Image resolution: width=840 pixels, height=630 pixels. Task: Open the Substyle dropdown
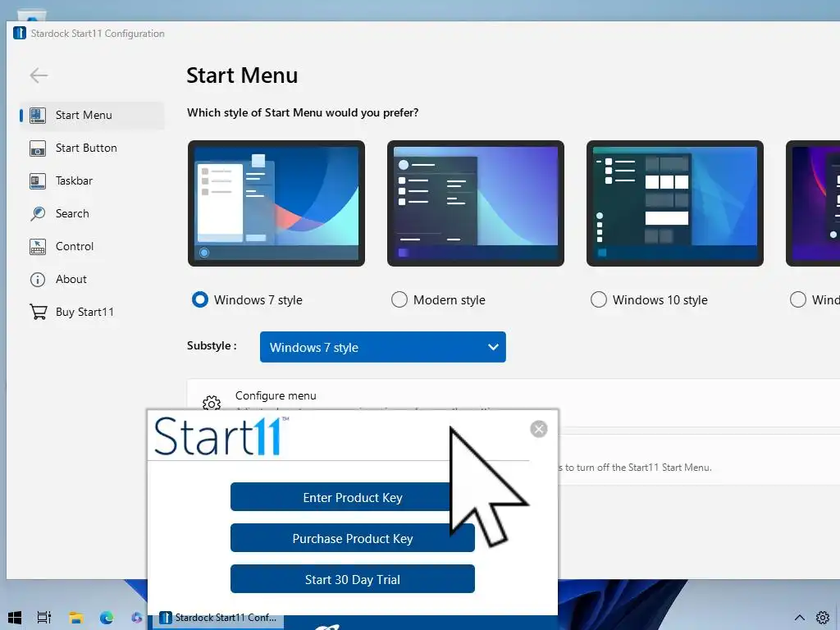click(x=382, y=347)
